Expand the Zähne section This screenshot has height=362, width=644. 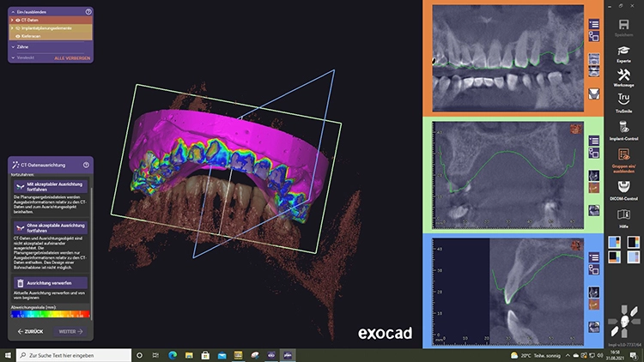coord(13,47)
